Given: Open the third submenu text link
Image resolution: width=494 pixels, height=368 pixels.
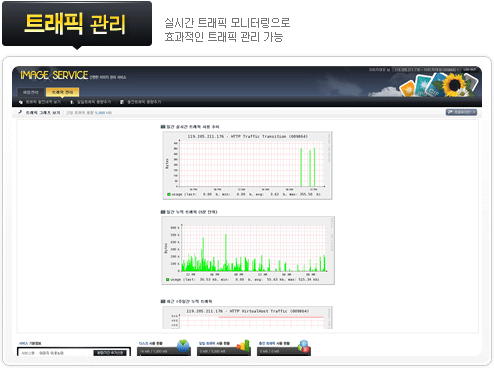Looking at the screenshot, I should coord(144,102).
